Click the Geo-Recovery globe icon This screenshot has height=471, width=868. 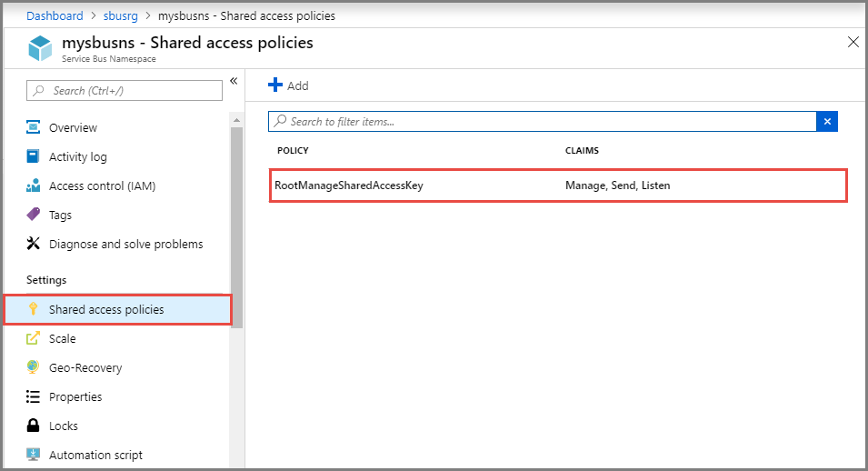34,367
